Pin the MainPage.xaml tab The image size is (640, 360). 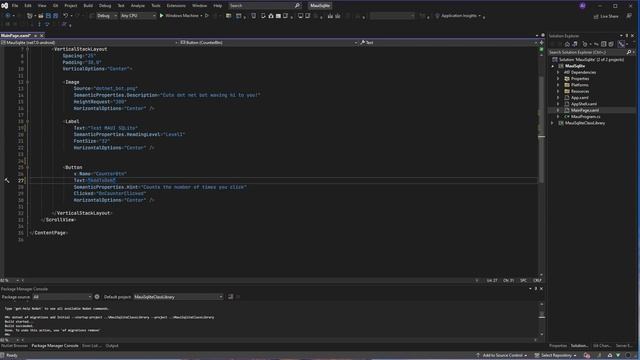point(36,36)
